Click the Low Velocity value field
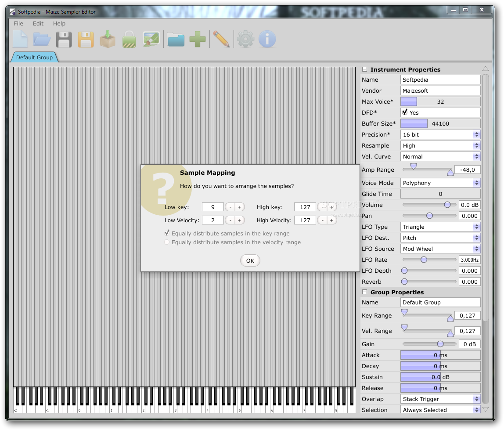 click(x=213, y=220)
